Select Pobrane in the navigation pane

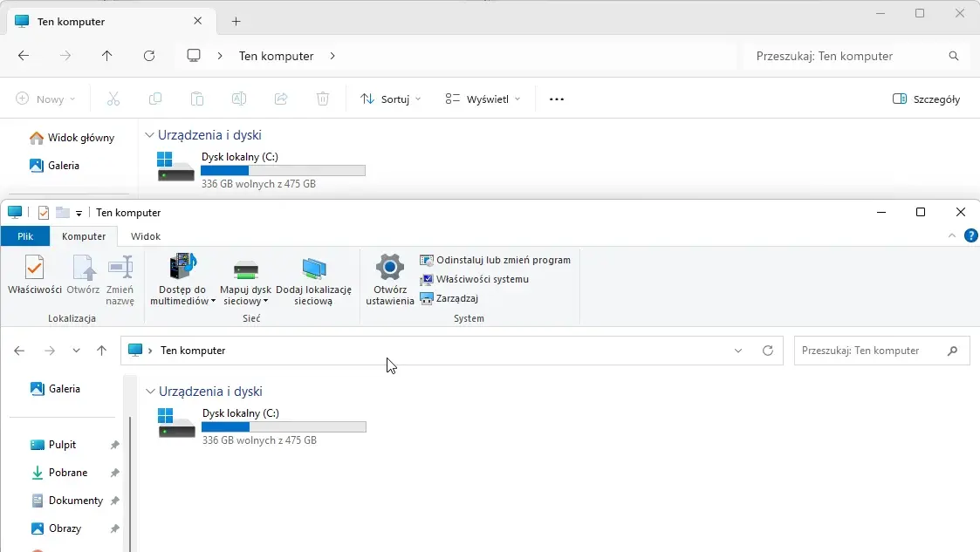[67, 473]
